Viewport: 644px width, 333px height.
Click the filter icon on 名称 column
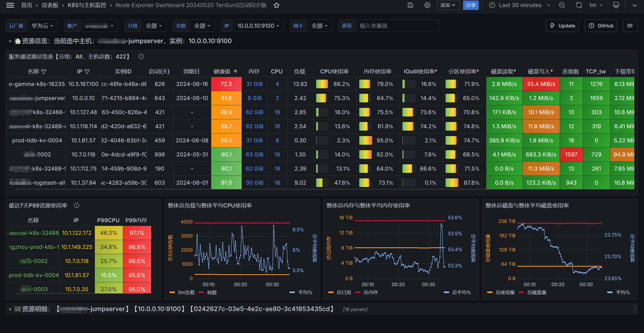click(44, 72)
